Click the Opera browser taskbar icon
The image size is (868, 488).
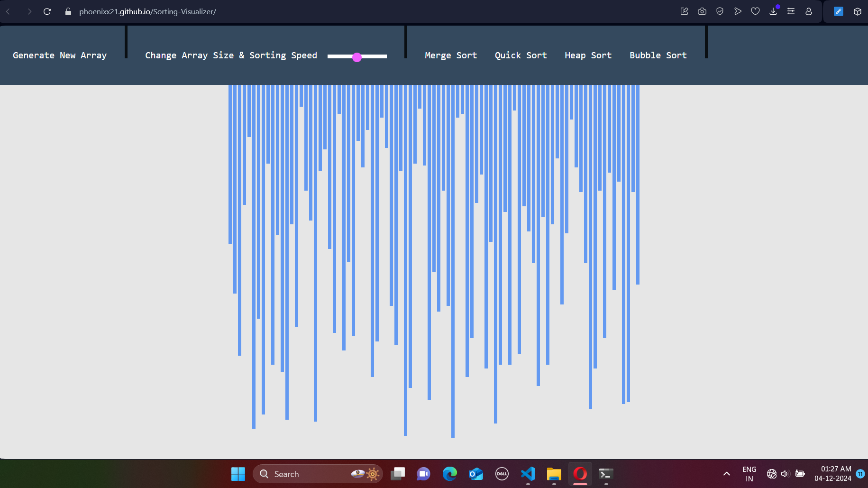point(580,474)
